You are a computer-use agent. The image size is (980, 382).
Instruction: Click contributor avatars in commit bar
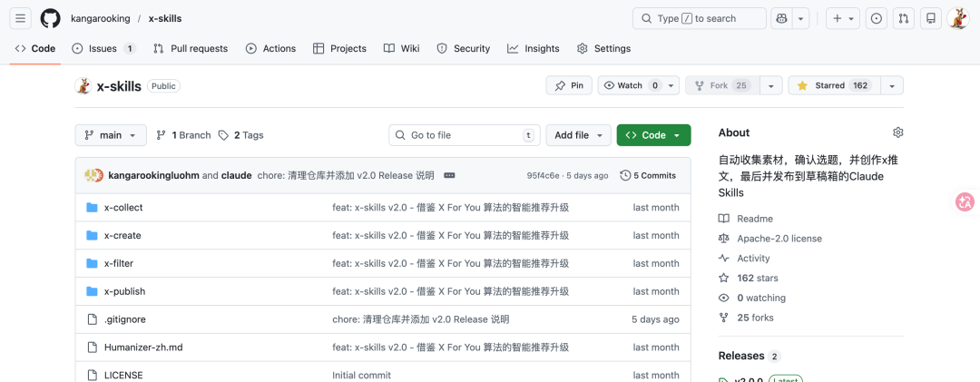(x=94, y=176)
